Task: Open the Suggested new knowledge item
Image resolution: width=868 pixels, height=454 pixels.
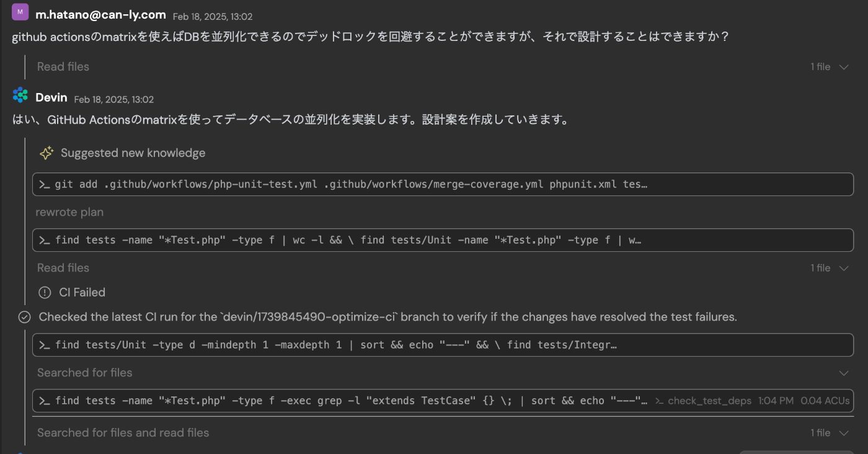Action: pos(133,153)
